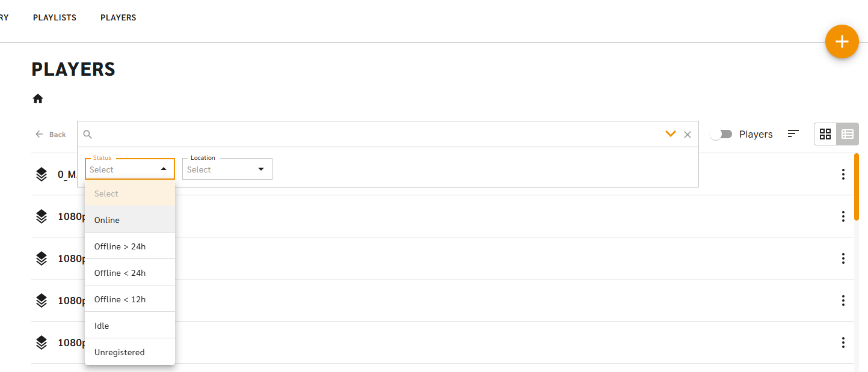
Task: Click the layers icon of the first 1080p row
Action: tap(42, 216)
